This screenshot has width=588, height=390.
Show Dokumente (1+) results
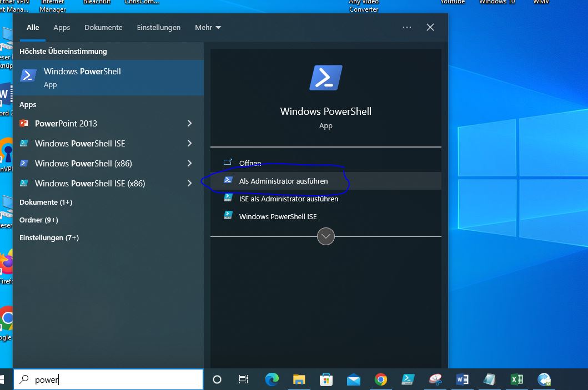point(46,202)
